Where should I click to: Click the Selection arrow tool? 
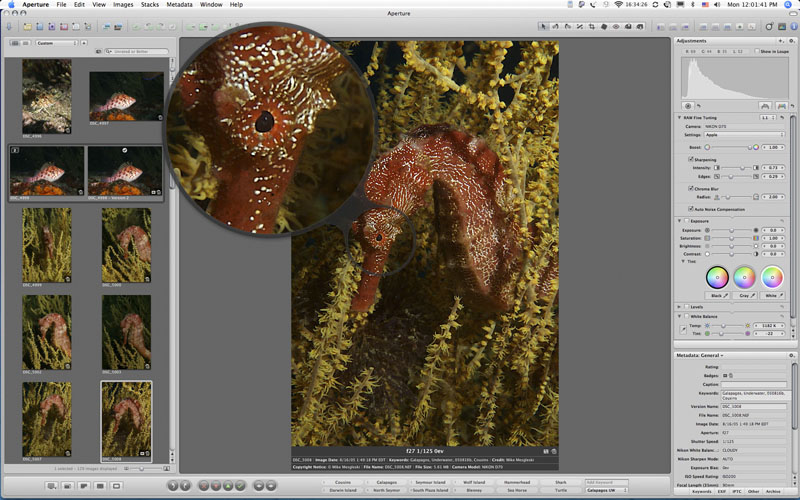(544, 26)
